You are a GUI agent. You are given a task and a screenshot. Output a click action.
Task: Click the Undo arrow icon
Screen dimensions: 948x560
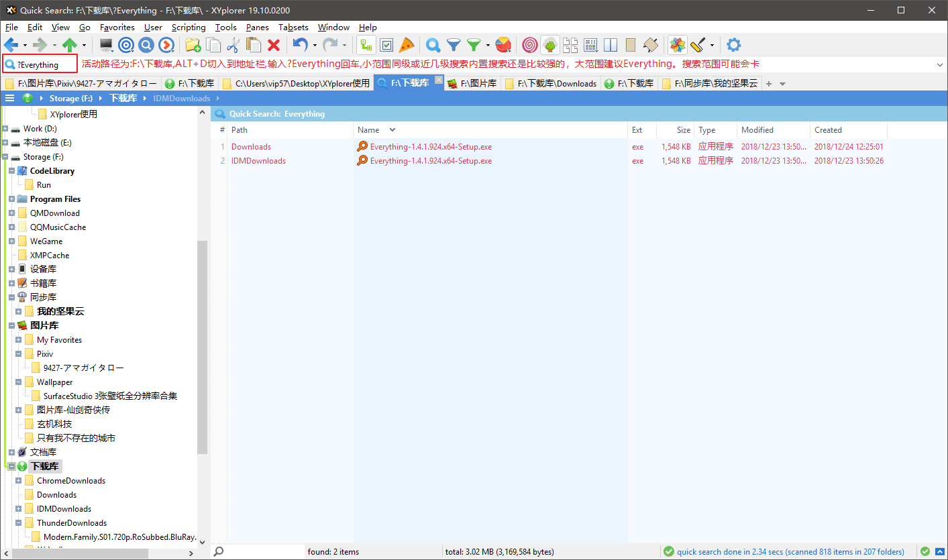300,45
